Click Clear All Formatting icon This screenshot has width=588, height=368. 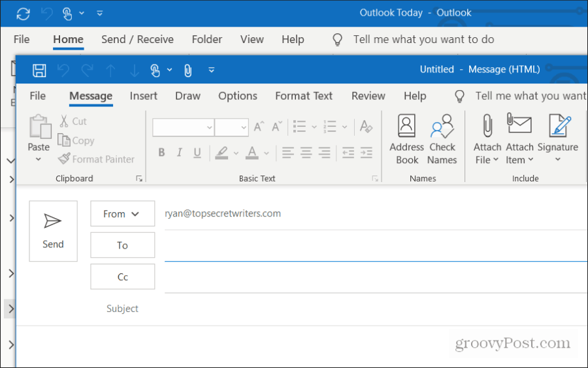(366, 127)
